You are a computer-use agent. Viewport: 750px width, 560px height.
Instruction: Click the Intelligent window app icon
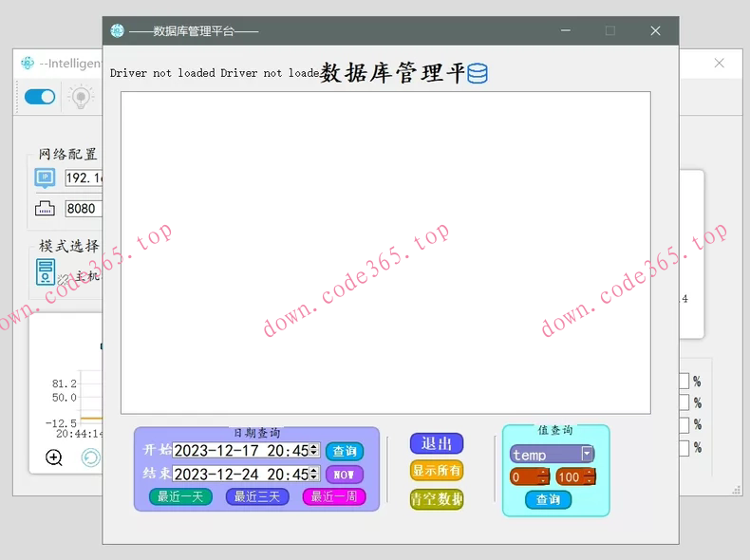[x=28, y=64]
